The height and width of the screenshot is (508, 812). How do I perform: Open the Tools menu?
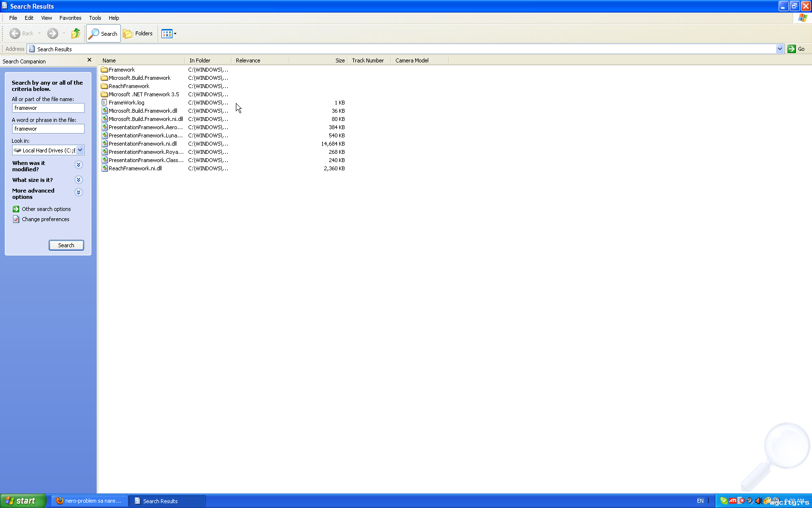tap(95, 18)
